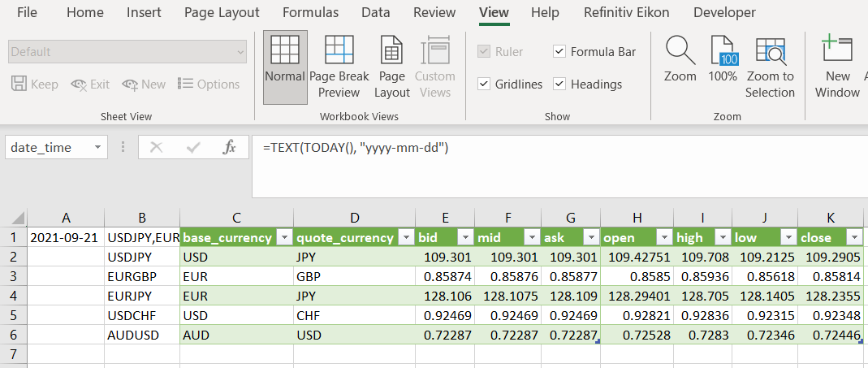The height and width of the screenshot is (368, 868).
Task: Click Exit sheet view button
Action: coord(91,84)
